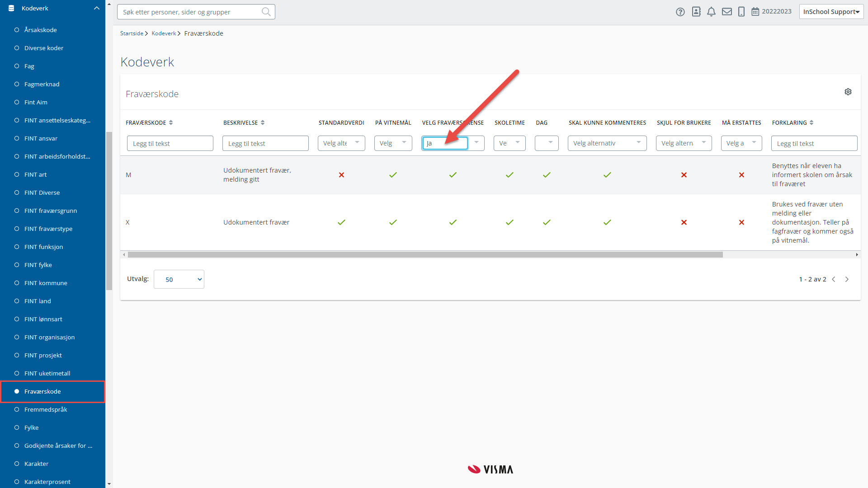Open the Skal kunne kommenteres filter dropdown

(x=607, y=143)
